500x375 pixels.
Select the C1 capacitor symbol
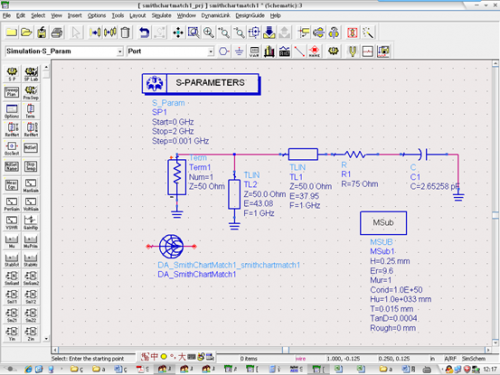point(423,154)
